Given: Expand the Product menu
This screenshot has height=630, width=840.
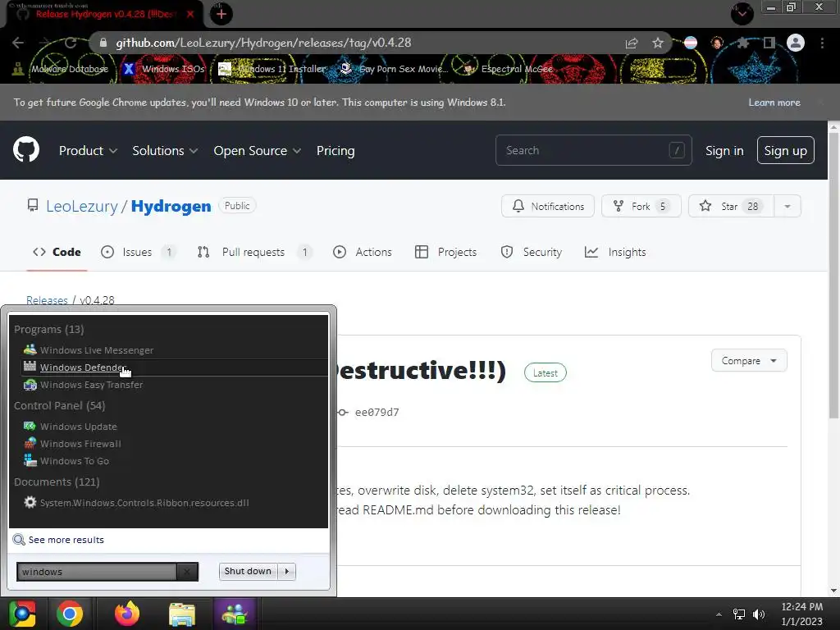Looking at the screenshot, I should (88, 151).
